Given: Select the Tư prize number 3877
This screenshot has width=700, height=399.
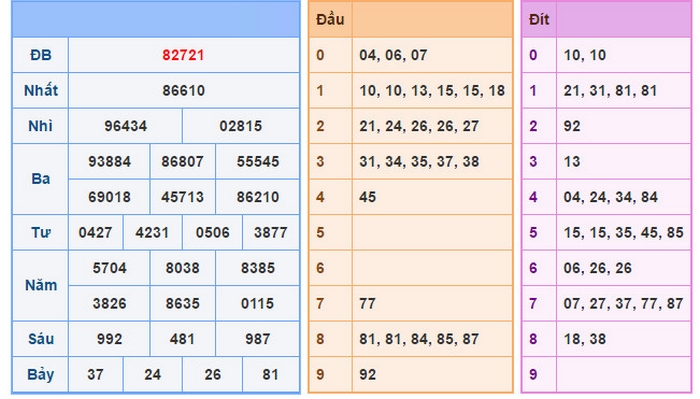Looking at the screenshot, I should [271, 233].
